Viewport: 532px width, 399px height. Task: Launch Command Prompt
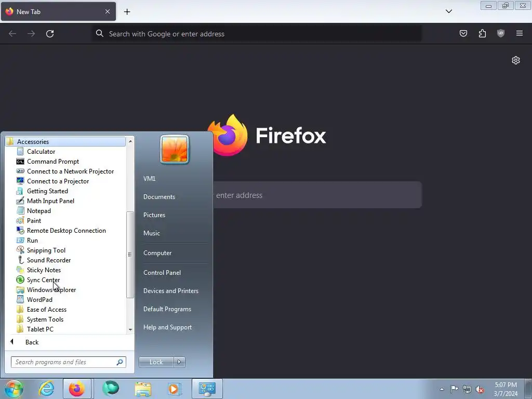47,162
